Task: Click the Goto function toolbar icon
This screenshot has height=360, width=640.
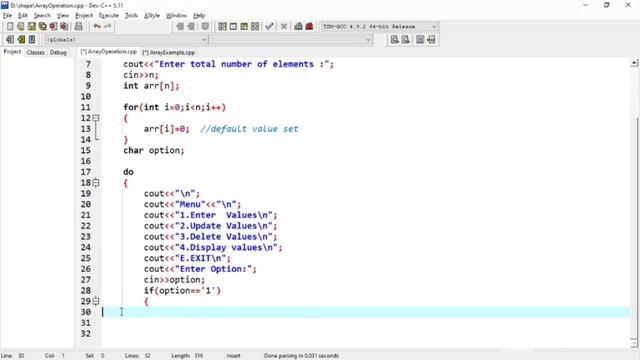Action: click(420, 40)
